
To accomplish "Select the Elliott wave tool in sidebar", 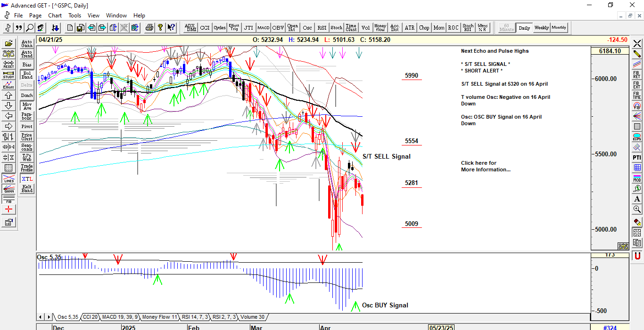I will 8,85.
